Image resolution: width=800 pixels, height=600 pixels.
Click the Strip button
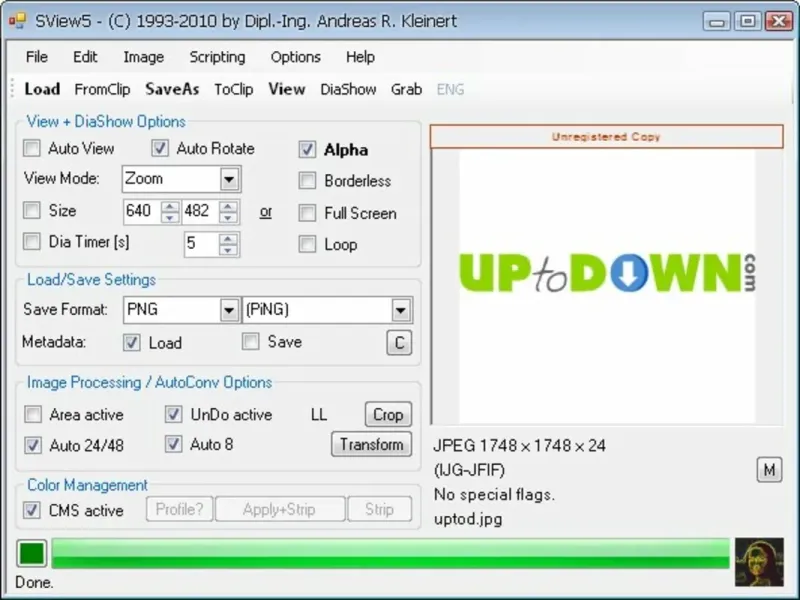tap(380, 509)
